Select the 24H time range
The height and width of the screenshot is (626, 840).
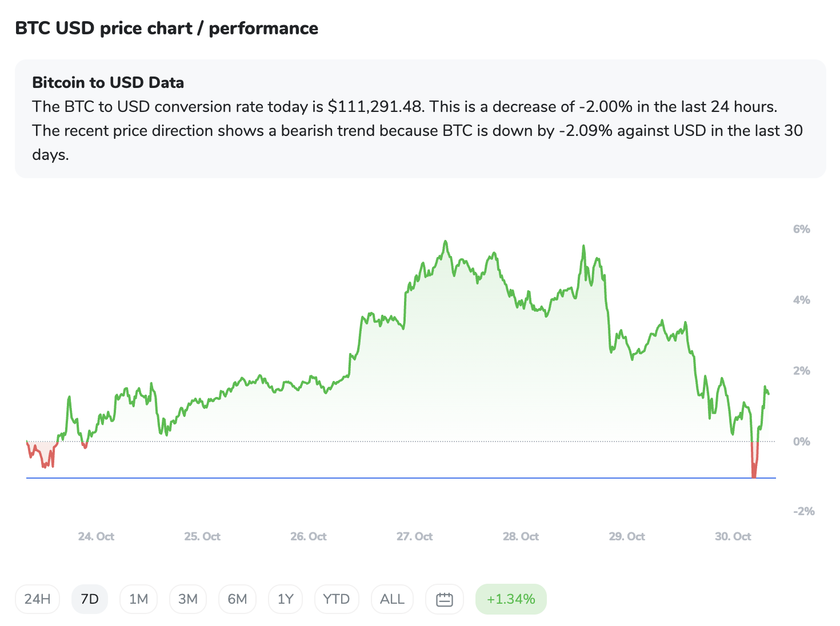[x=37, y=599]
